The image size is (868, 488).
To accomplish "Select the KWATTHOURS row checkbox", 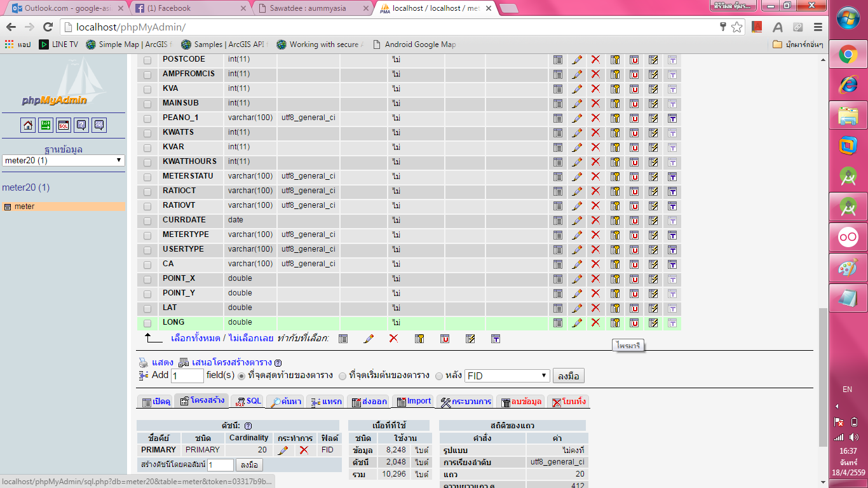I will pos(147,163).
